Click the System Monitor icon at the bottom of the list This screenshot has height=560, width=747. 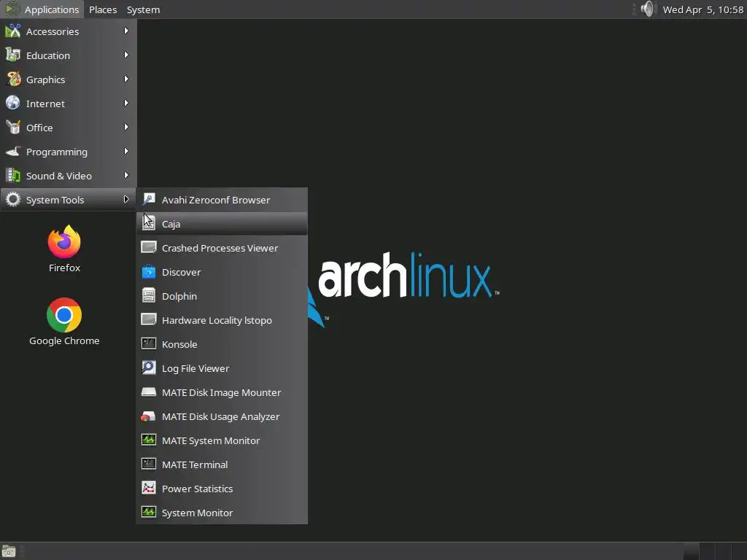pos(149,513)
